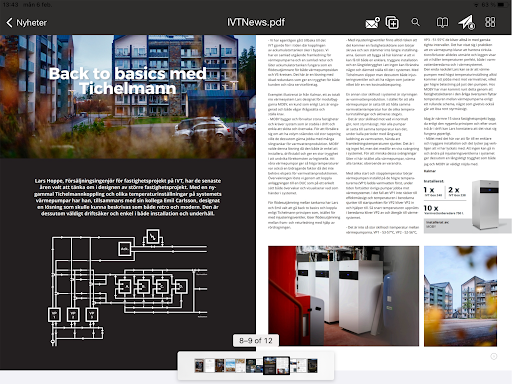This screenshot has width=512, height=384.
Task: Select the highlighted current spread thumbnail
Action: click(x=276, y=366)
